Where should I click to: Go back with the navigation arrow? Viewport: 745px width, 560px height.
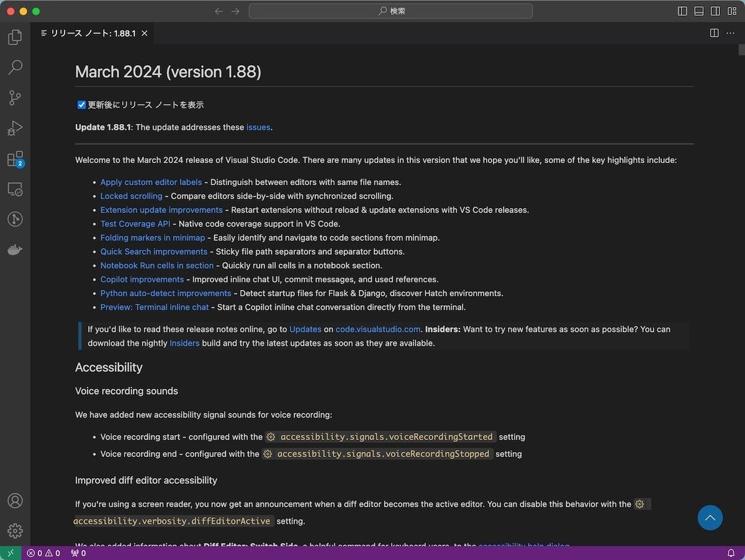pyautogui.click(x=219, y=11)
